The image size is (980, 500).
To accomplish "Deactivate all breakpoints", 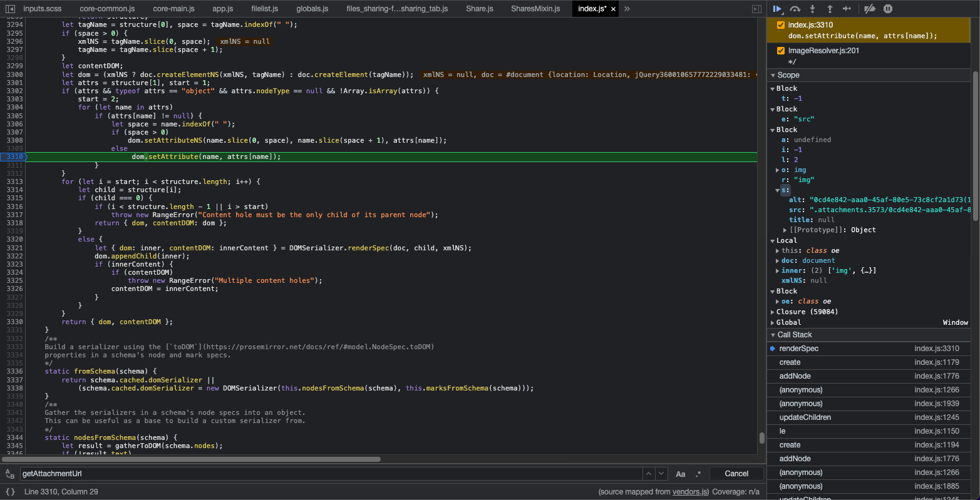I will (x=869, y=9).
